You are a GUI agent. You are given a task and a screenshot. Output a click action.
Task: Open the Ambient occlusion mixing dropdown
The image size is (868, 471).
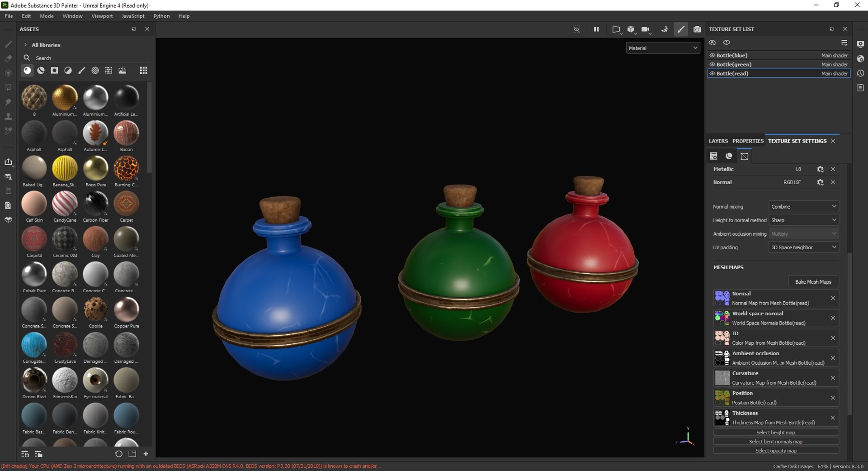pyautogui.click(x=804, y=233)
